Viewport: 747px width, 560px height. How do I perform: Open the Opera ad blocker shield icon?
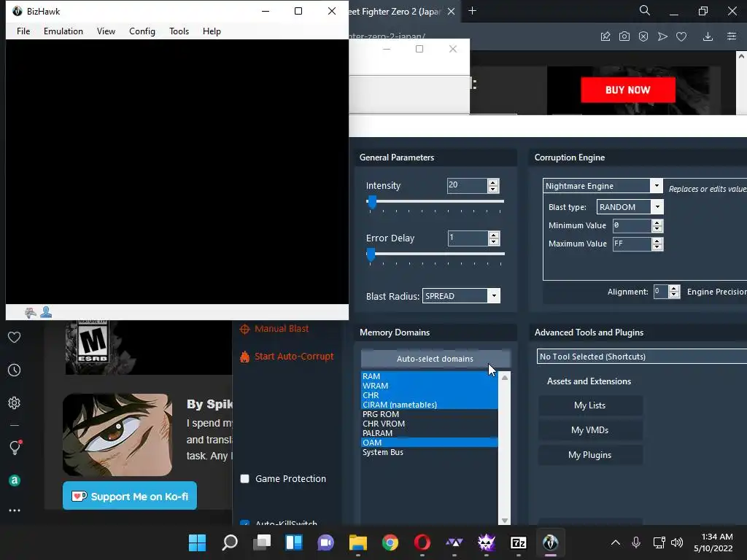(x=643, y=36)
